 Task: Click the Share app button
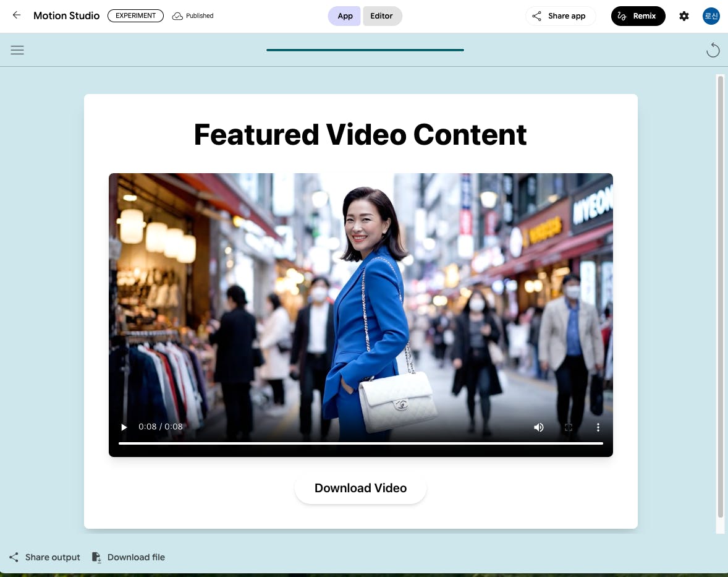(x=561, y=16)
